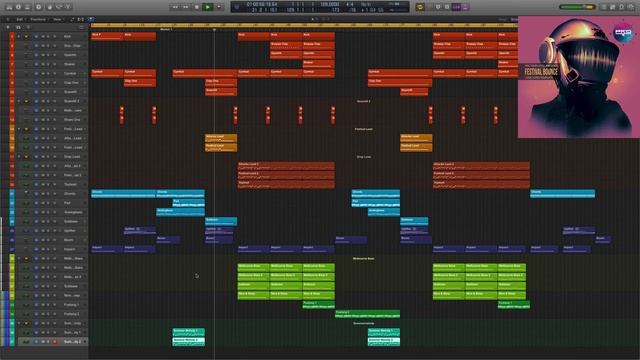This screenshot has height=360, width=640.
Task: Adjust the Master Volume slider
Action: point(578,7)
